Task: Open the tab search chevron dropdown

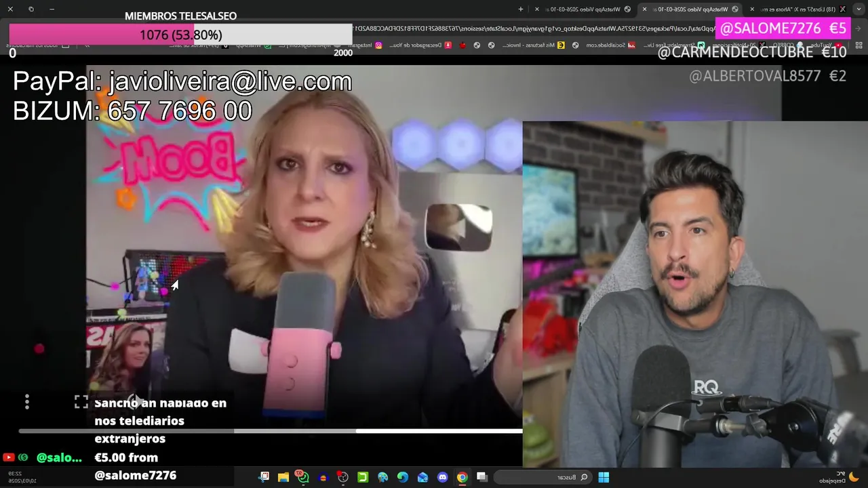Action: [858, 9]
